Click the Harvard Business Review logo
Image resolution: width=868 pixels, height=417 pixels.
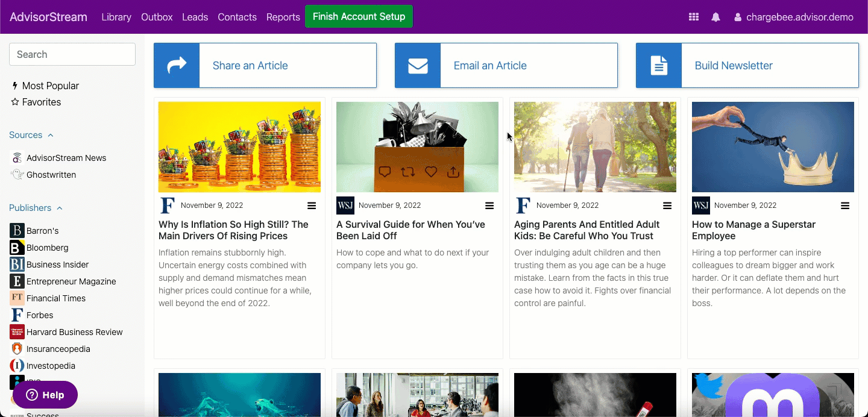point(17,332)
